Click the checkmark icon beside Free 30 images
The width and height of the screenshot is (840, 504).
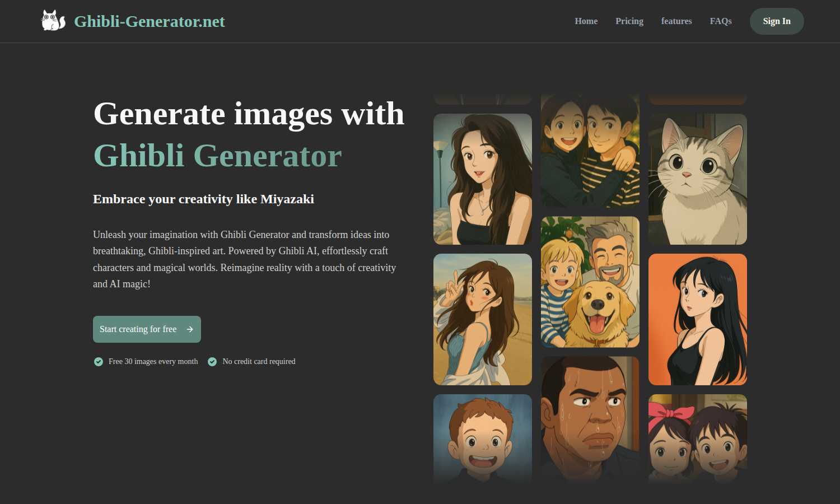point(99,362)
